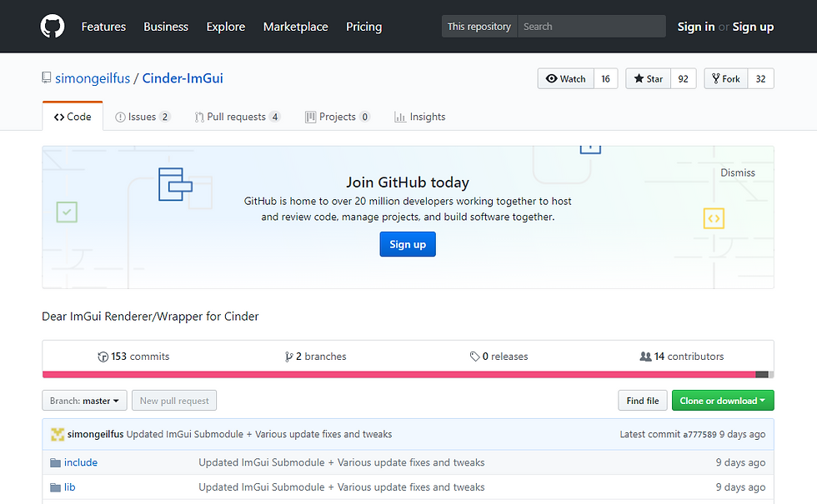The height and width of the screenshot is (504, 817).
Task: Open the Insights tab
Action: click(x=420, y=117)
